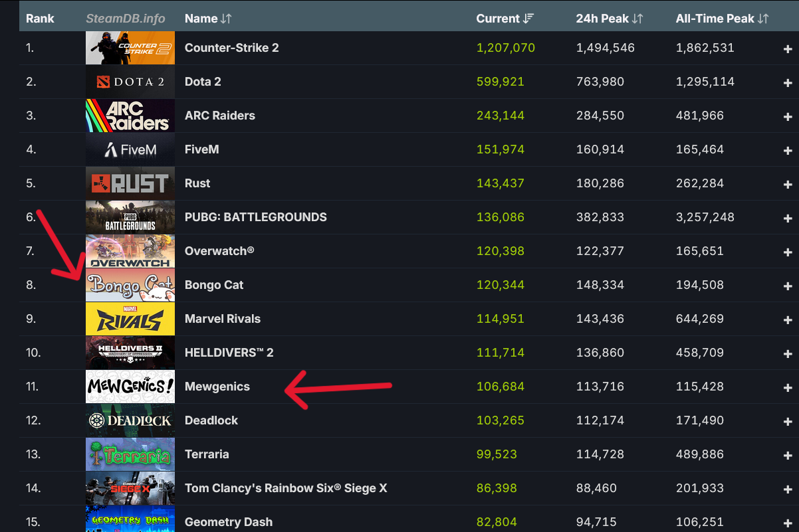
Task: Open the Deadlock name link
Action: [x=211, y=420]
